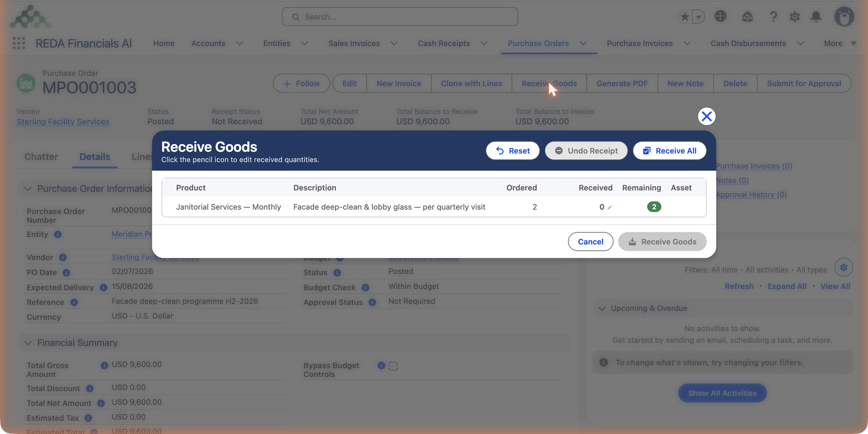Click Cancel in the Receive Goods dialog
Screen dimensions: 868x434
(x=591, y=241)
